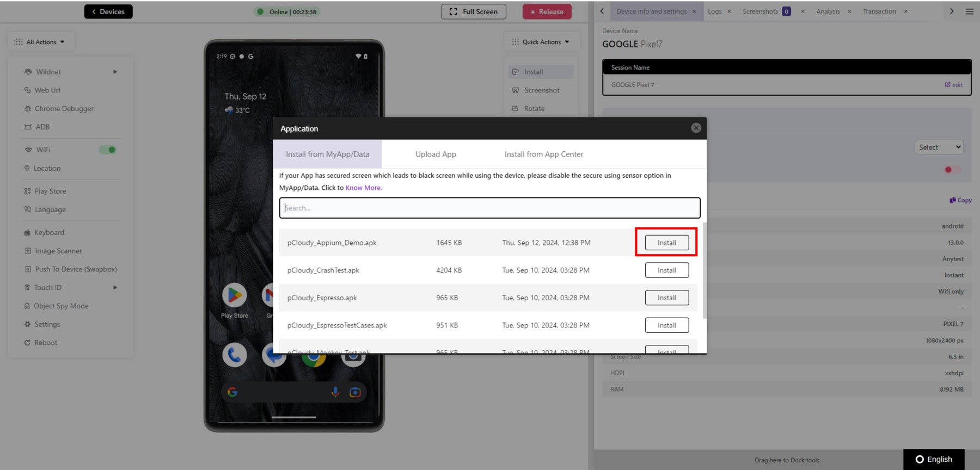
Task: Close the Application dialog
Action: 696,128
